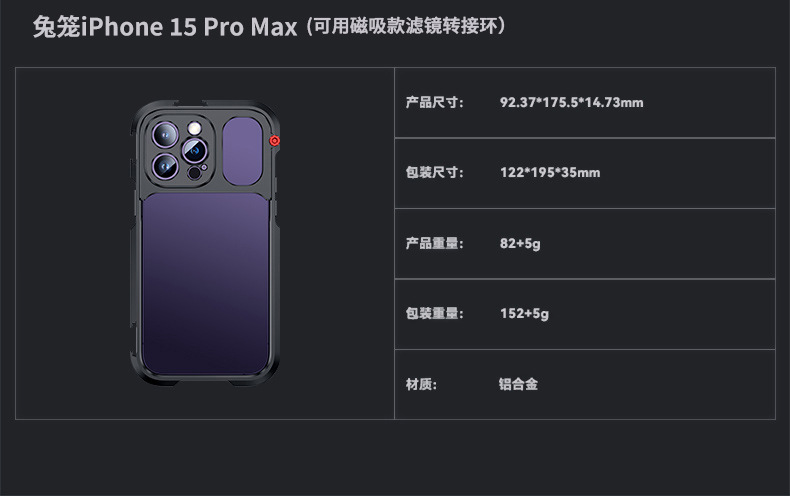
Task: Click the top-left camera lens
Action: 165,135
